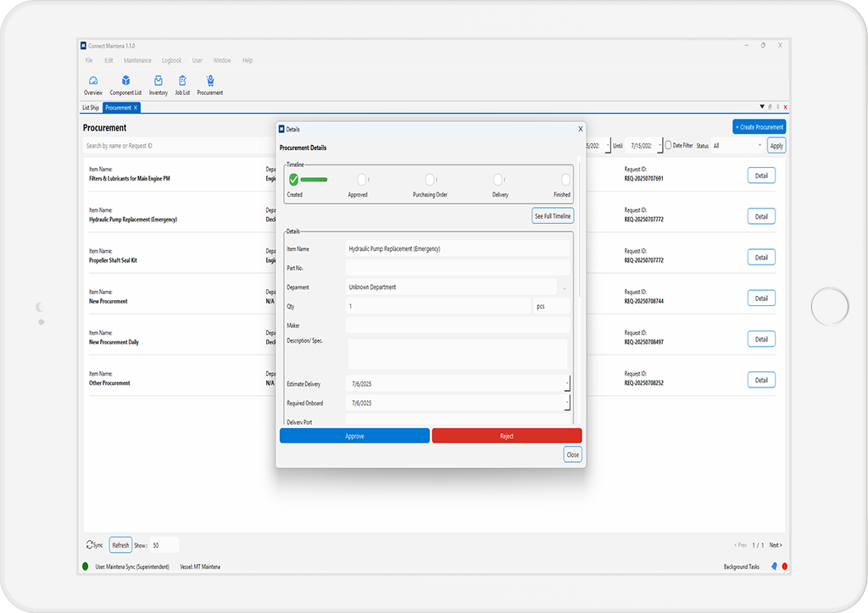Click the Finished timeline step circle
Image resolution: width=868 pixels, height=613 pixels.
tap(565, 180)
